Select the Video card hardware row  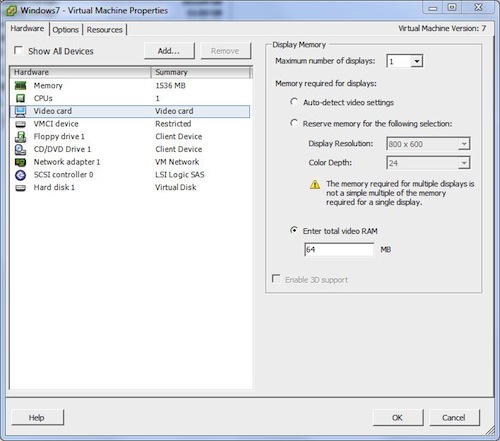pos(130,111)
